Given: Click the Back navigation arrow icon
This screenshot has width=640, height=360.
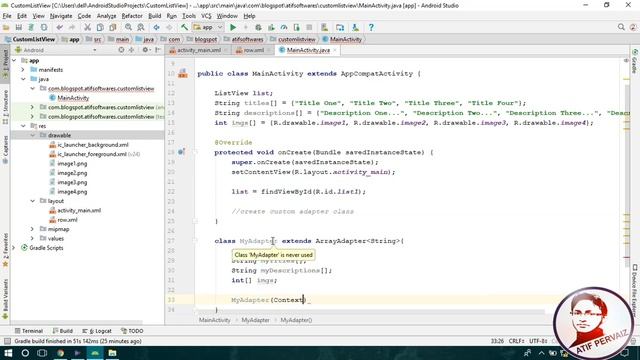Looking at the screenshot, I should 156,27.
